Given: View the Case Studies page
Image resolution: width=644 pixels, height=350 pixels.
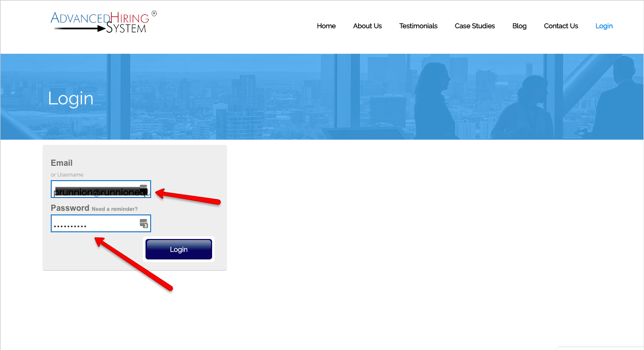Looking at the screenshot, I should tap(475, 26).
